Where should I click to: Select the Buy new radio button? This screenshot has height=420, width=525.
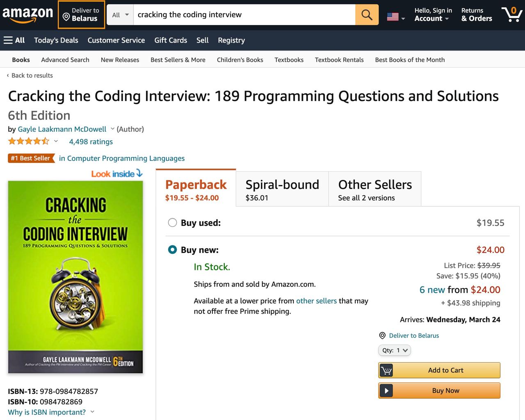[x=172, y=250]
